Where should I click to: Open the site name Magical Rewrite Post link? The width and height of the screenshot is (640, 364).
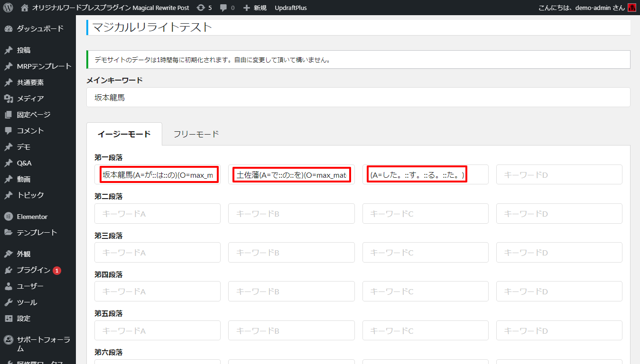pyautogui.click(x=111, y=8)
